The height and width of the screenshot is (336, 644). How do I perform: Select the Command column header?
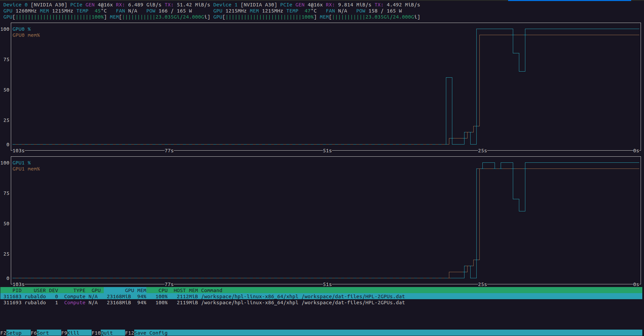pos(212,290)
